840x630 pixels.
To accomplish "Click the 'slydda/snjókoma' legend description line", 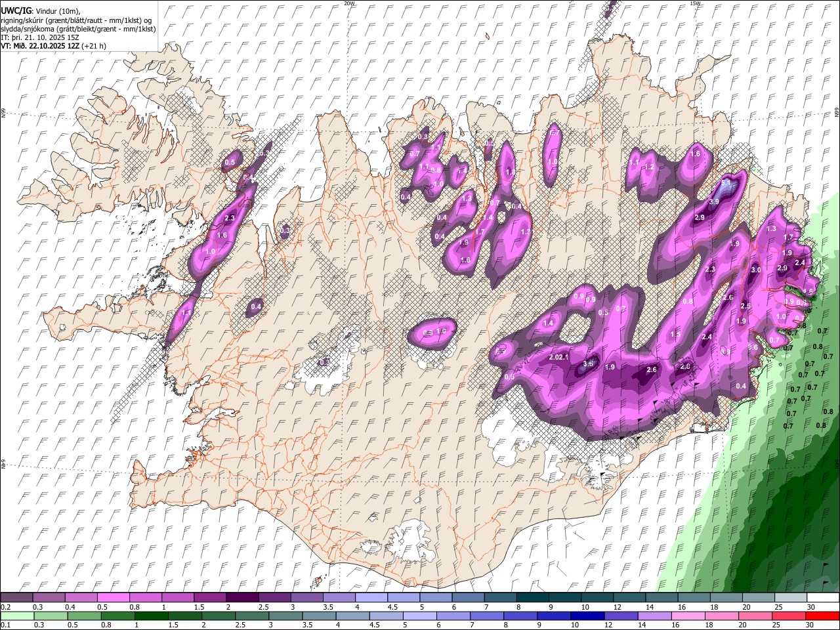I will [78, 29].
